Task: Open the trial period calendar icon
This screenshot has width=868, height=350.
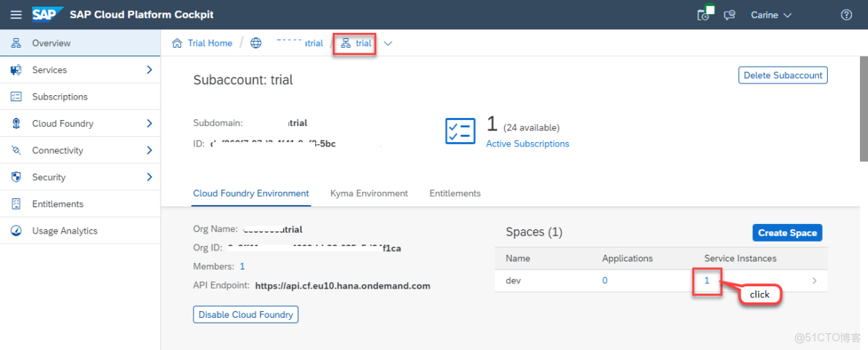Action: (705, 13)
